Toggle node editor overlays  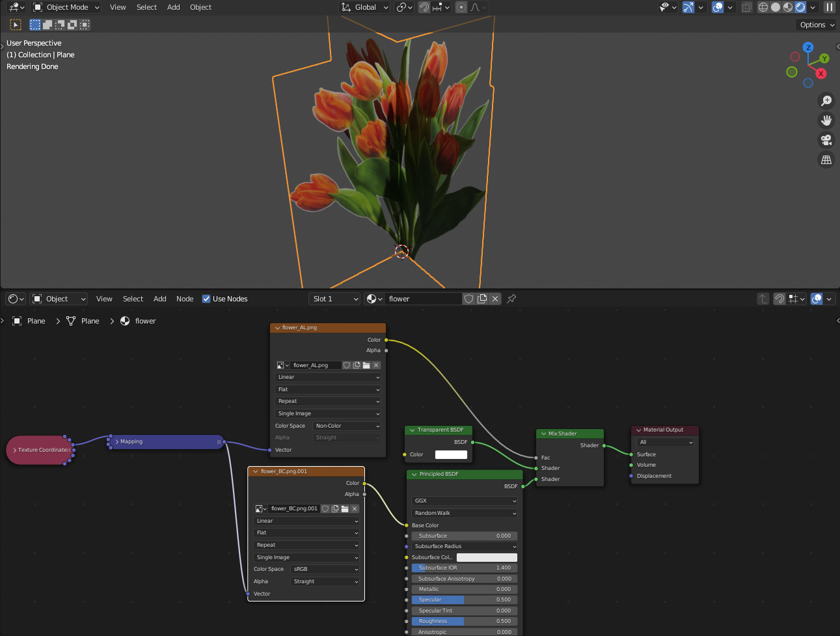point(817,299)
